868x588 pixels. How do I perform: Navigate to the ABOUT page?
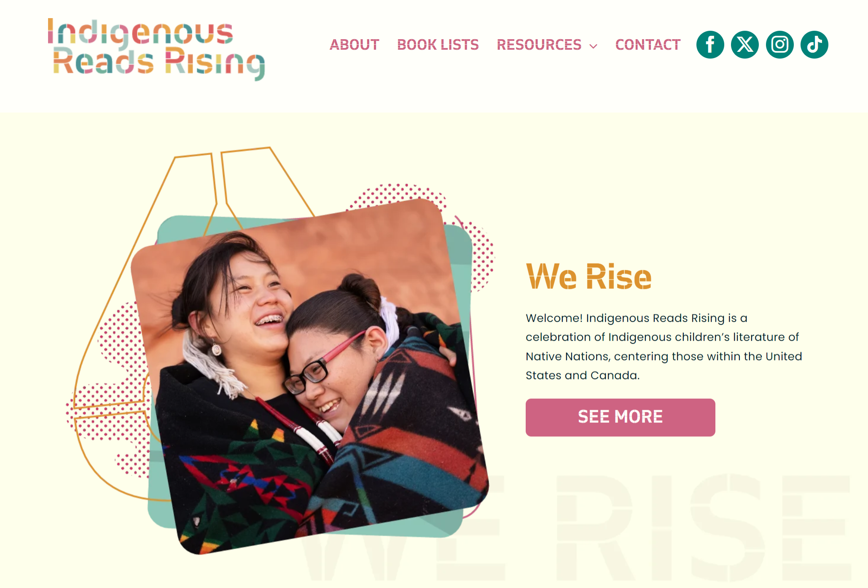coord(354,45)
